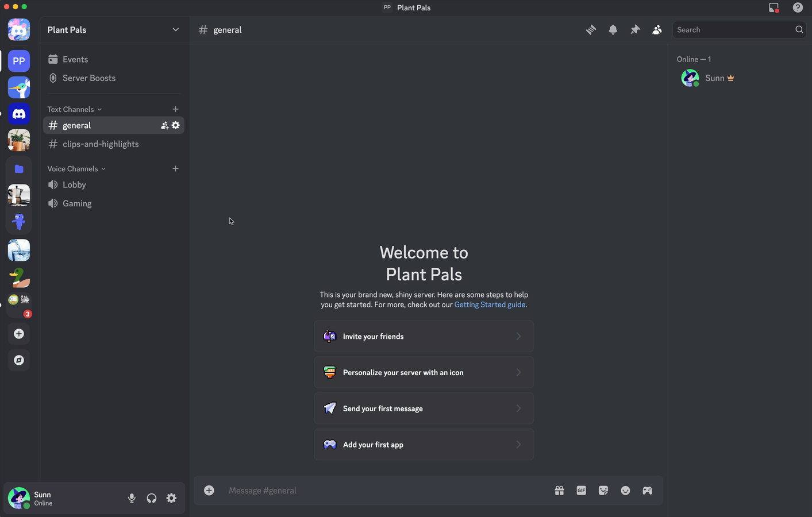
Task: Open the Getting Started guide link
Action: [x=490, y=304]
